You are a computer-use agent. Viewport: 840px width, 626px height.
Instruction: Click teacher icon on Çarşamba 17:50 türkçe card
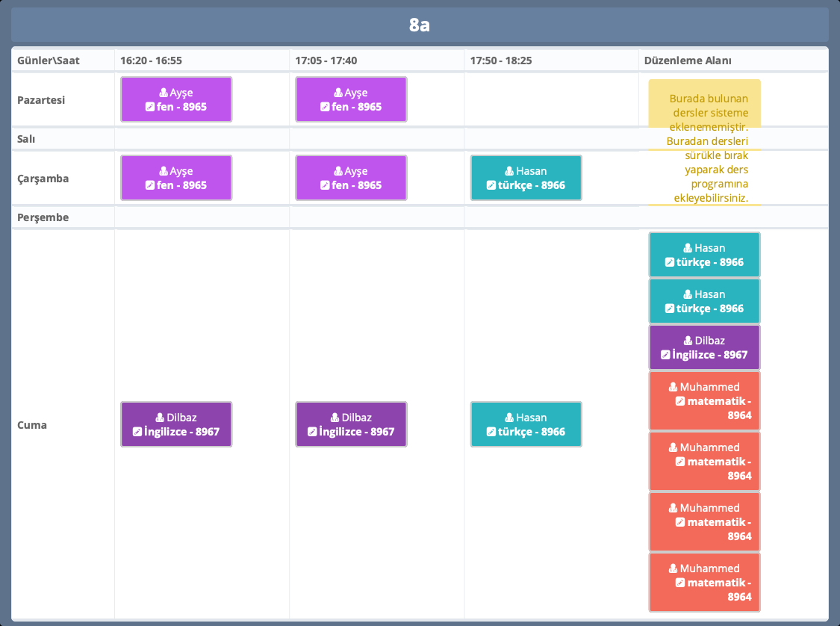(509, 171)
